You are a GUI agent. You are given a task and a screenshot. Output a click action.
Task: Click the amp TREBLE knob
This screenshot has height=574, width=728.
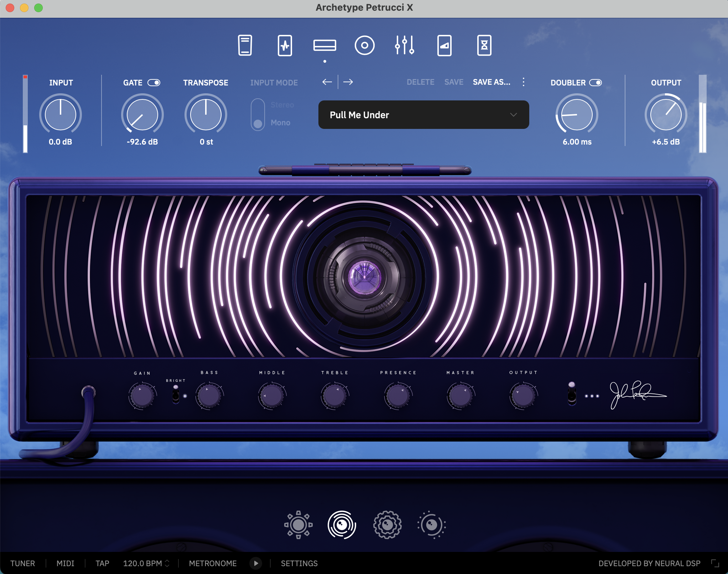335,396
